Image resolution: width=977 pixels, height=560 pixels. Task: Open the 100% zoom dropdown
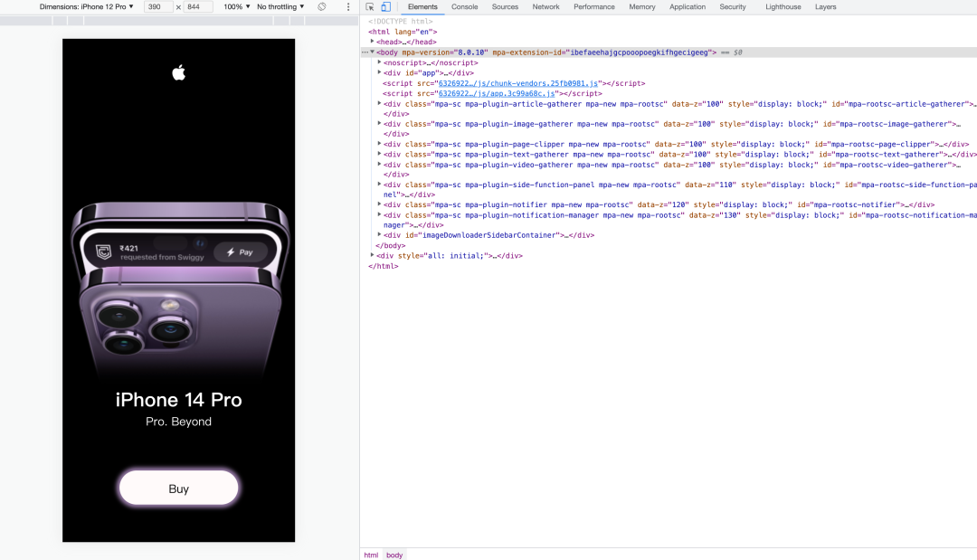[x=237, y=7]
